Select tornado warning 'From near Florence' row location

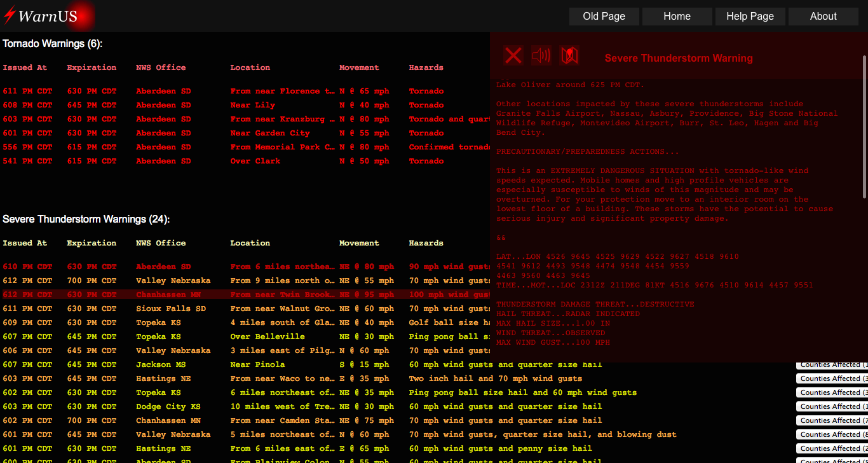pyautogui.click(x=283, y=91)
